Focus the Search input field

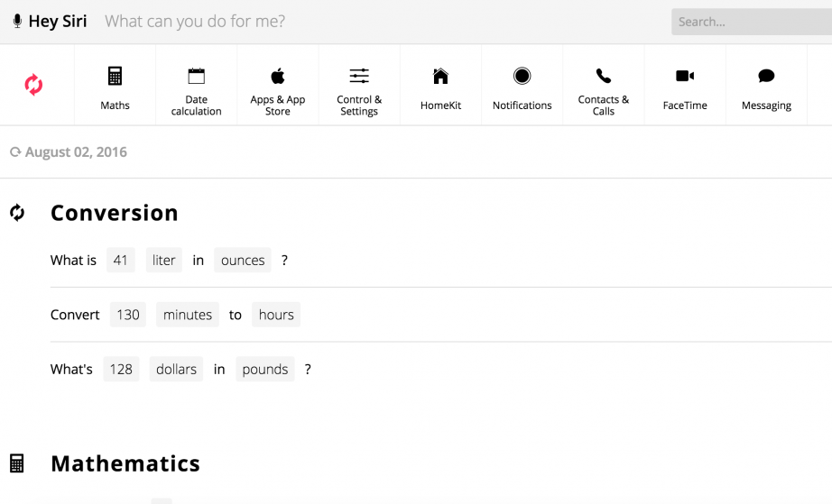751,22
